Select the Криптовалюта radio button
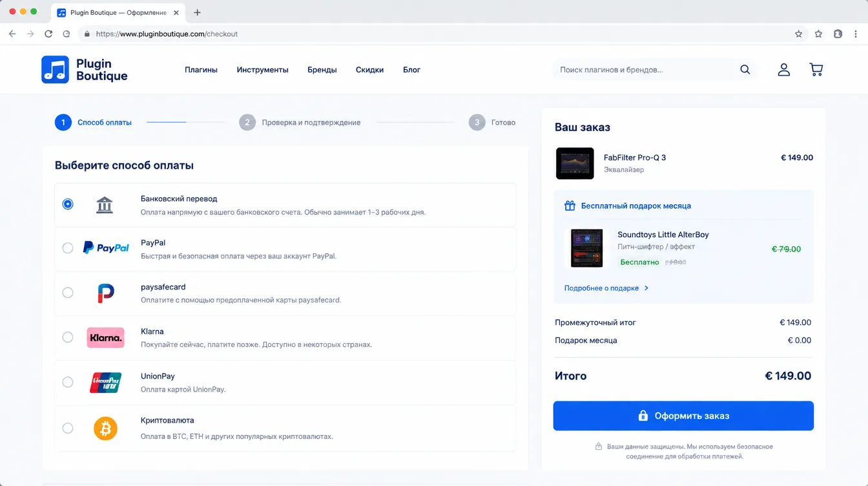 point(68,428)
